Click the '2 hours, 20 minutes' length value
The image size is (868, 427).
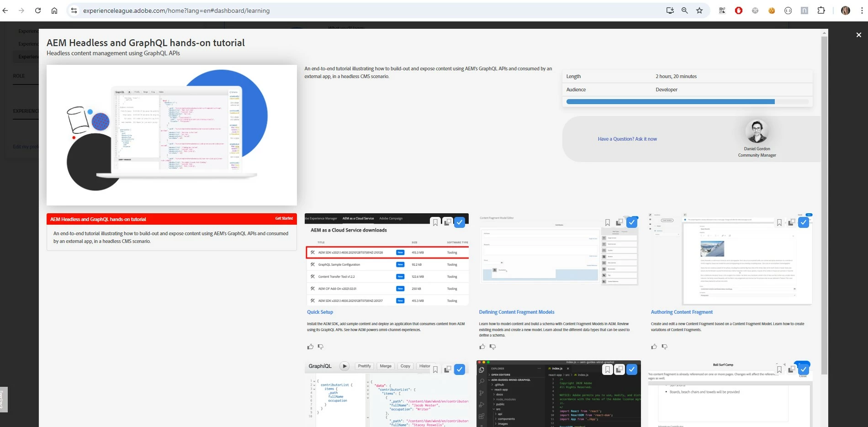click(x=676, y=76)
